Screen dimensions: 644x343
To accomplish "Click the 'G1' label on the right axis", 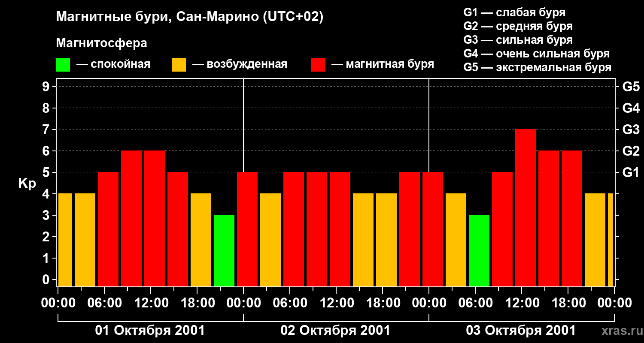I will 631,172.
